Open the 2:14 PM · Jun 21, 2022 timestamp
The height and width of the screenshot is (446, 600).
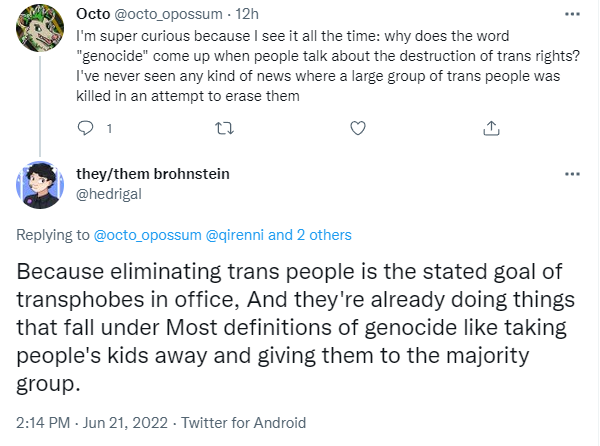[92, 423]
